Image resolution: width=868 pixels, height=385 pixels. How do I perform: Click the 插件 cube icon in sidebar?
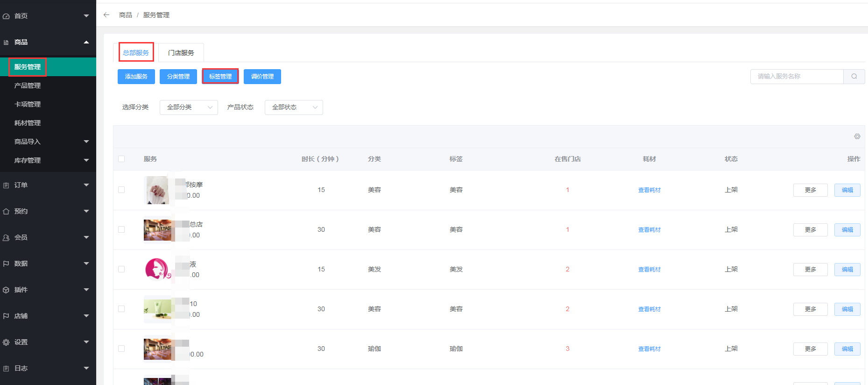[x=6, y=290]
